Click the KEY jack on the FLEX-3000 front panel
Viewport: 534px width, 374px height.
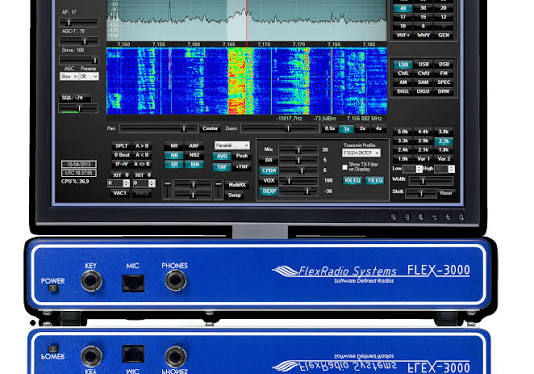91,281
